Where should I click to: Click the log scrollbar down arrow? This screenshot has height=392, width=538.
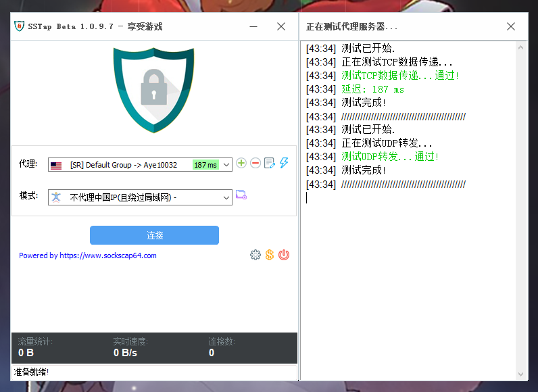tap(521, 374)
